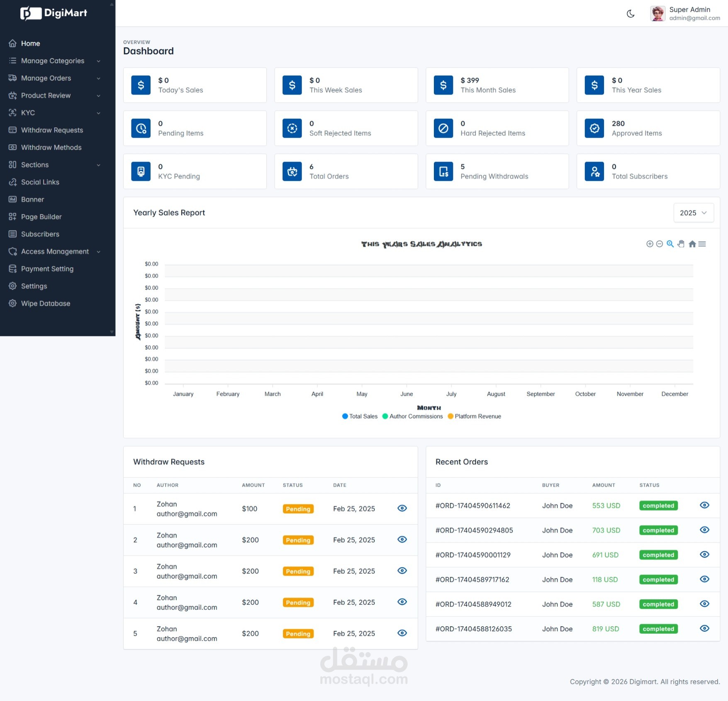The height and width of the screenshot is (701, 728).
Task: View withdraw request number 4
Action: click(x=402, y=602)
